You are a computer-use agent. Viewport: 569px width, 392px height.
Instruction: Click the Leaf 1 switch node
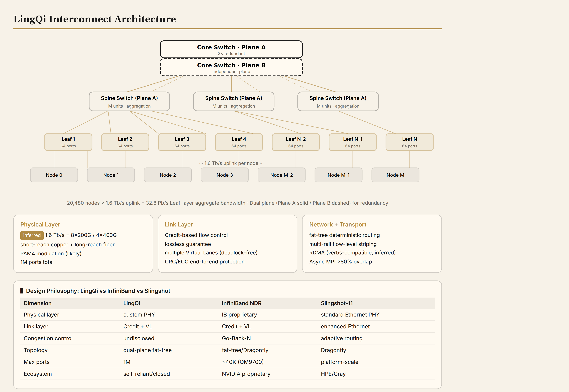(x=68, y=142)
